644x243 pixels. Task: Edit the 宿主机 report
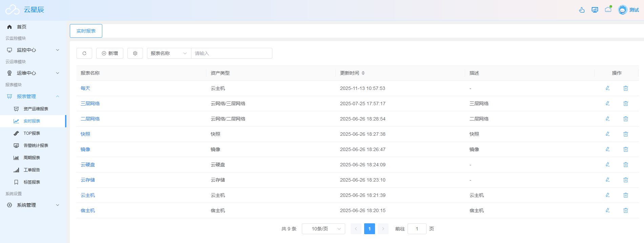[607, 210]
